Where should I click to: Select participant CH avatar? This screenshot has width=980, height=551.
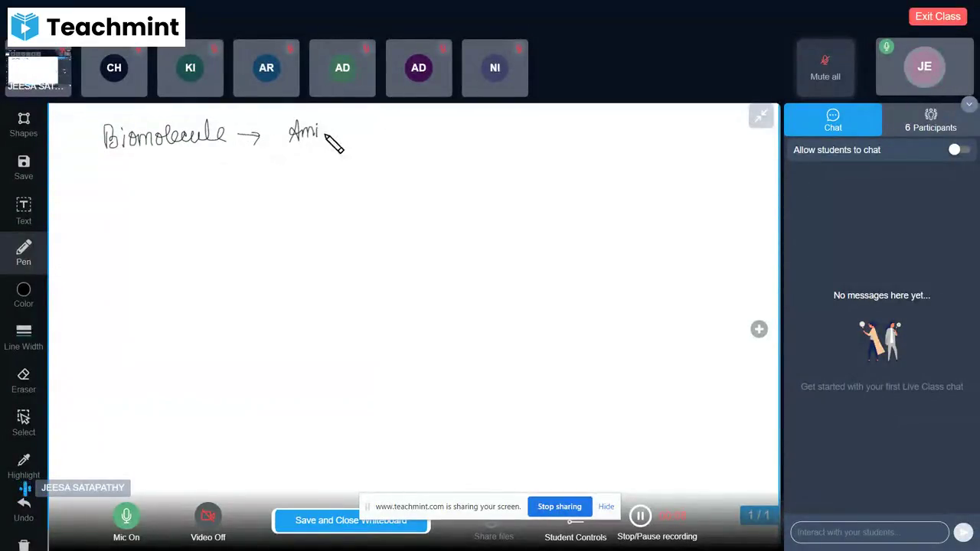114,68
